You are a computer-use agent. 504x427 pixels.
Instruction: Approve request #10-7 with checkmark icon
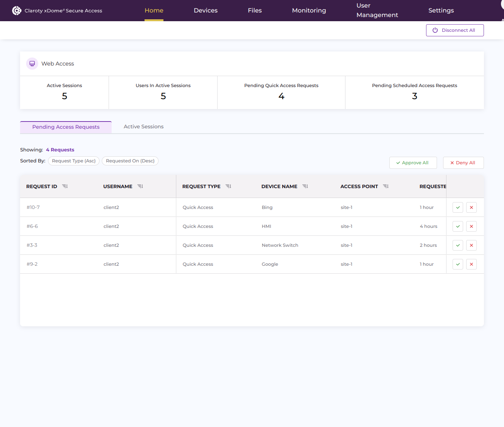458,207
